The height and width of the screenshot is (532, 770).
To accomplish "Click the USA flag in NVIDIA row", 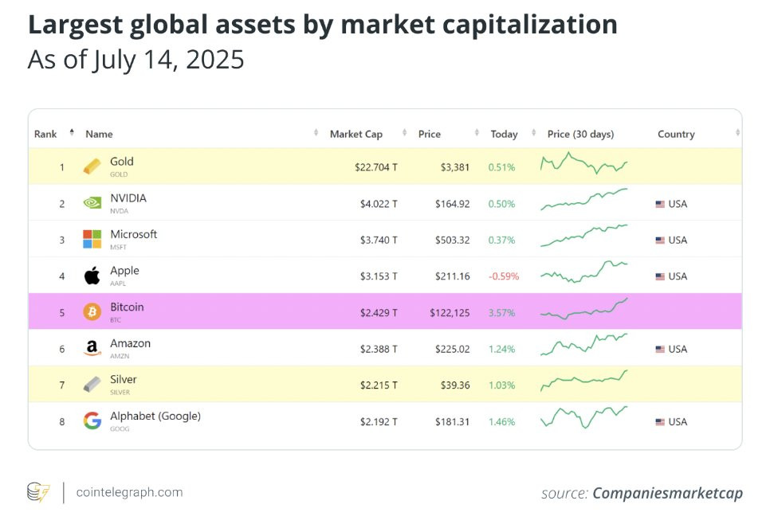I will [x=660, y=204].
